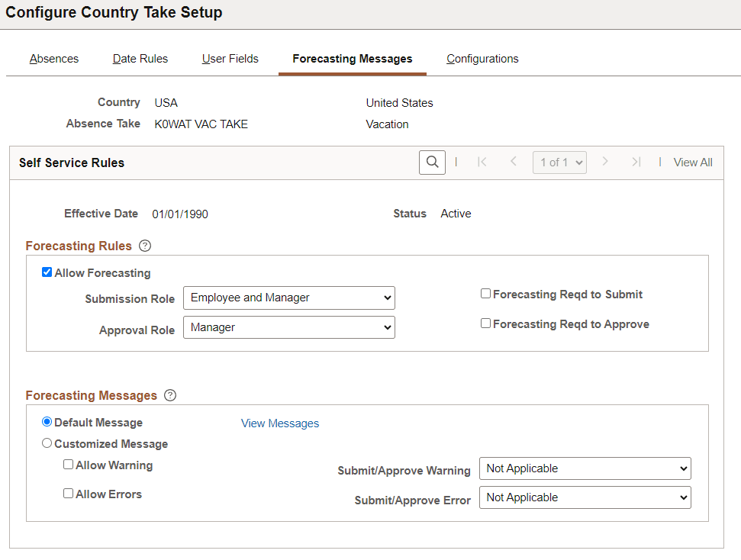Open the Submission Role dropdown

(x=288, y=298)
